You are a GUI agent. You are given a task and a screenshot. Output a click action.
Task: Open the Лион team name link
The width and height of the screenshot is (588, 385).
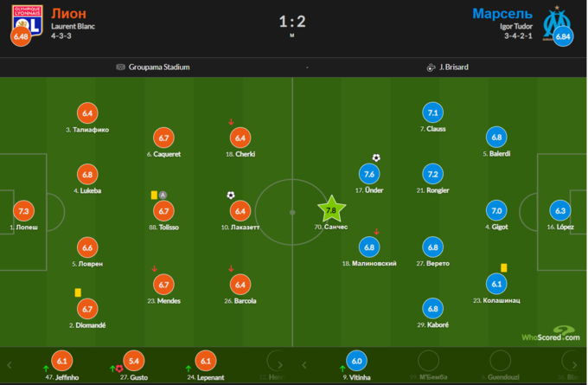click(x=68, y=13)
